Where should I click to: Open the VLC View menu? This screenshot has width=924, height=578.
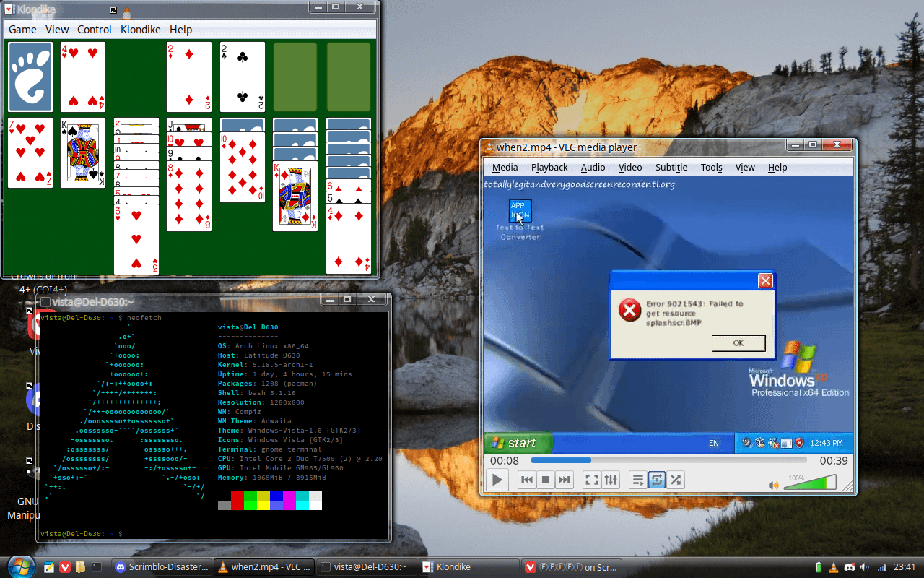pyautogui.click(x=745, y=168)
